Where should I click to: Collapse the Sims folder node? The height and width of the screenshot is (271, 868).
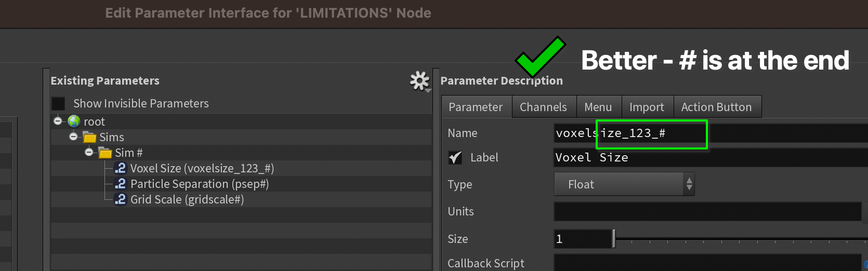73,137
